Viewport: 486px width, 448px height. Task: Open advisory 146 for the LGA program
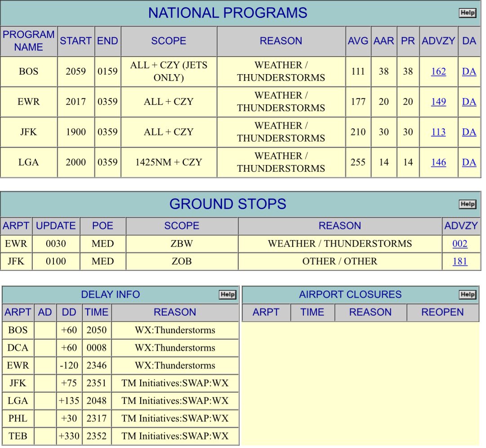pos(438,162)
